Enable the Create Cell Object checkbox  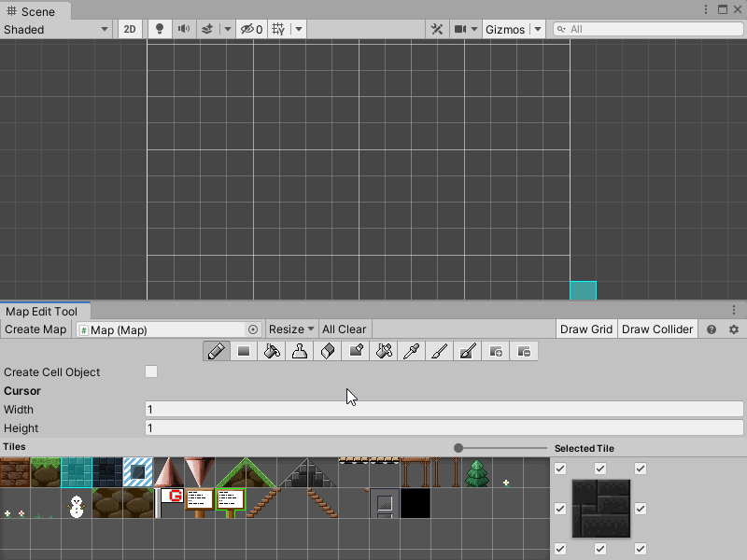tap(151, 371)
